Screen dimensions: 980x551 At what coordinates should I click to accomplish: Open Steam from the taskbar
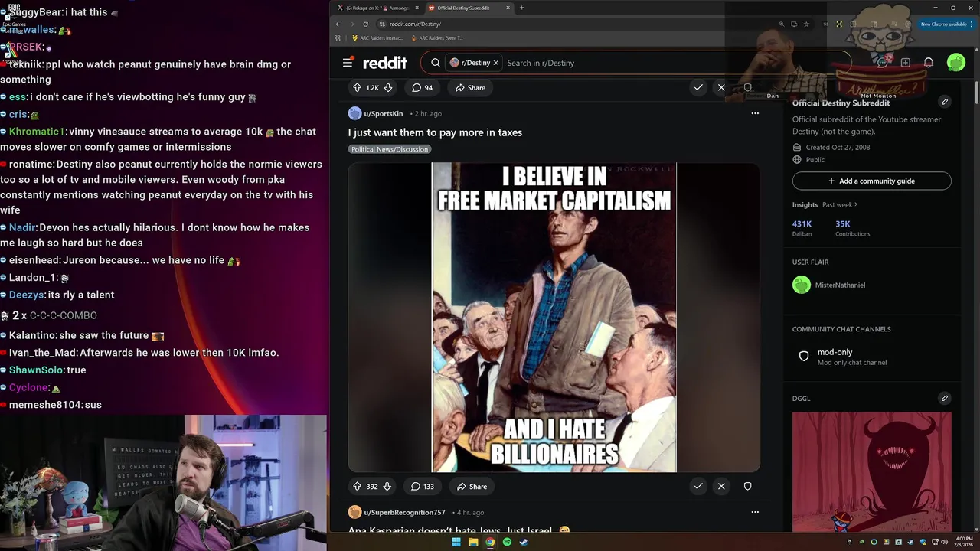[x=524, y=542]
